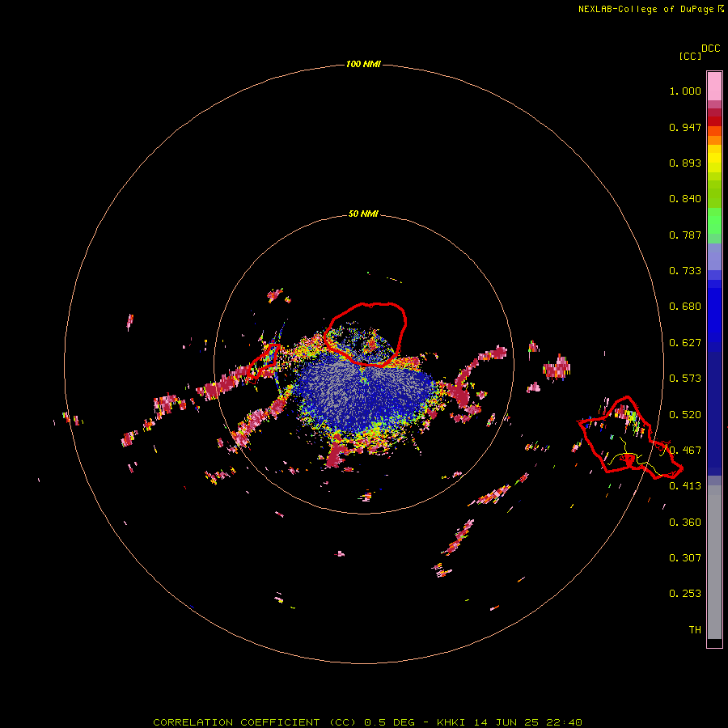Click the 0.893 scale value
The width and height of the screenshot is (728, 728).
[685, 163]
